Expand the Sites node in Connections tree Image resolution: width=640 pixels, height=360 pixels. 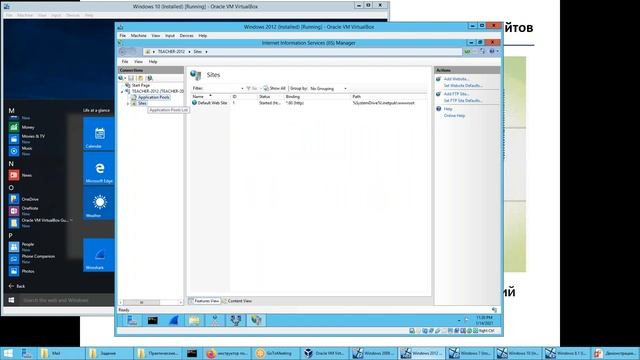pos(127,104)
